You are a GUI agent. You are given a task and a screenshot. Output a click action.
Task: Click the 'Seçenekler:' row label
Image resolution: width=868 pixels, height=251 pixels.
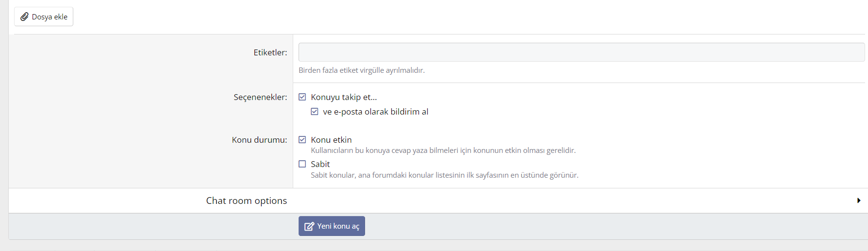tap(260, 97)
